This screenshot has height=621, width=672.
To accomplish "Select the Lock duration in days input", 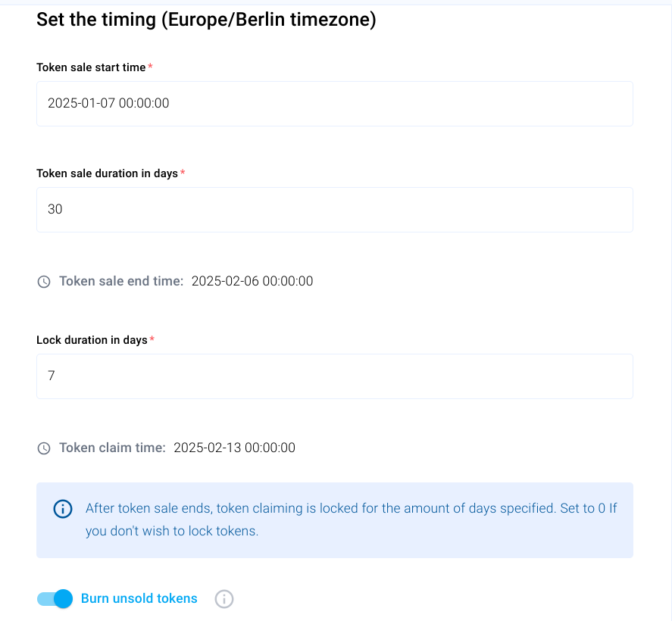I will [x=334, y=376].
